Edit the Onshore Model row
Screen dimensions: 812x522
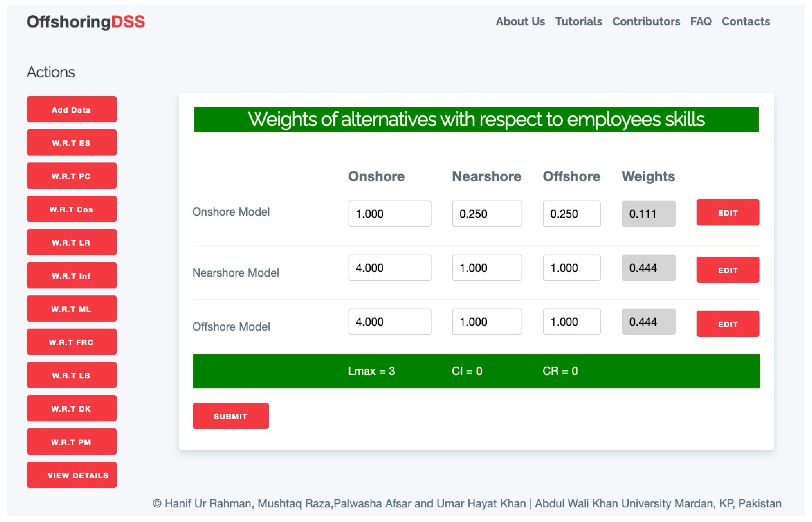(727, 213)
